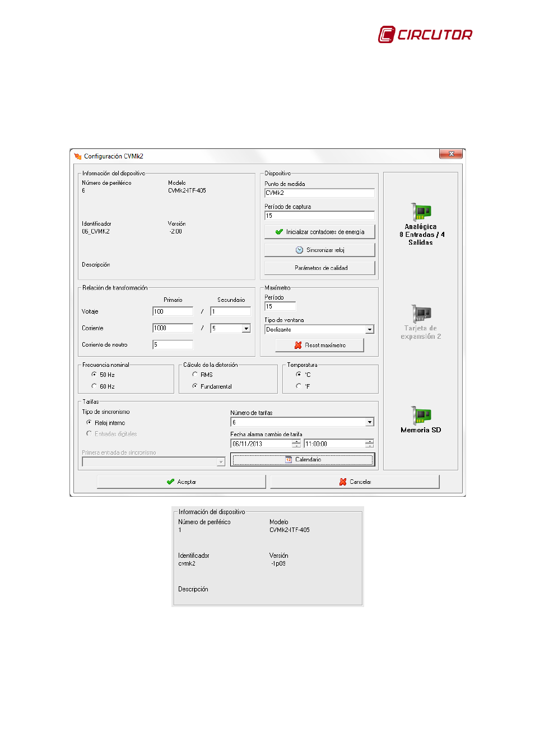Click the clock icon on Sincronizar reloj
Screen dimensions: 535x756
click(300, 250)
